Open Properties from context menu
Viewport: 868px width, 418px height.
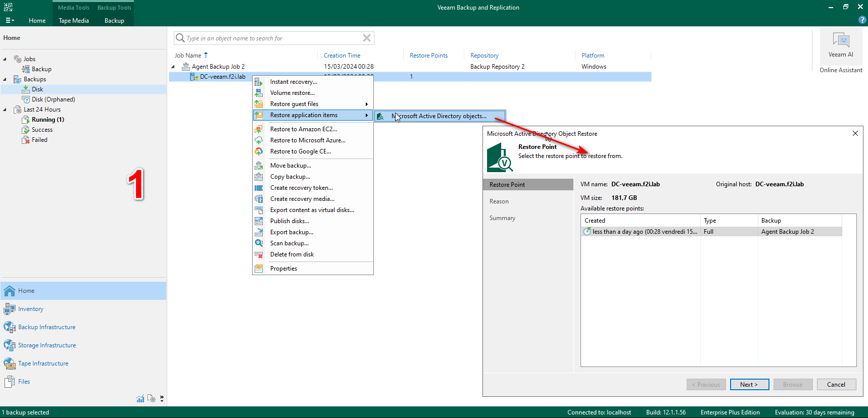click(x=313, y=269)
